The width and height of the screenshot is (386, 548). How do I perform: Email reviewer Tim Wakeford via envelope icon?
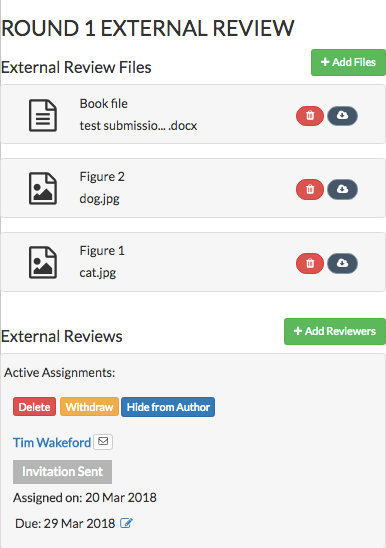click(103, 442)
